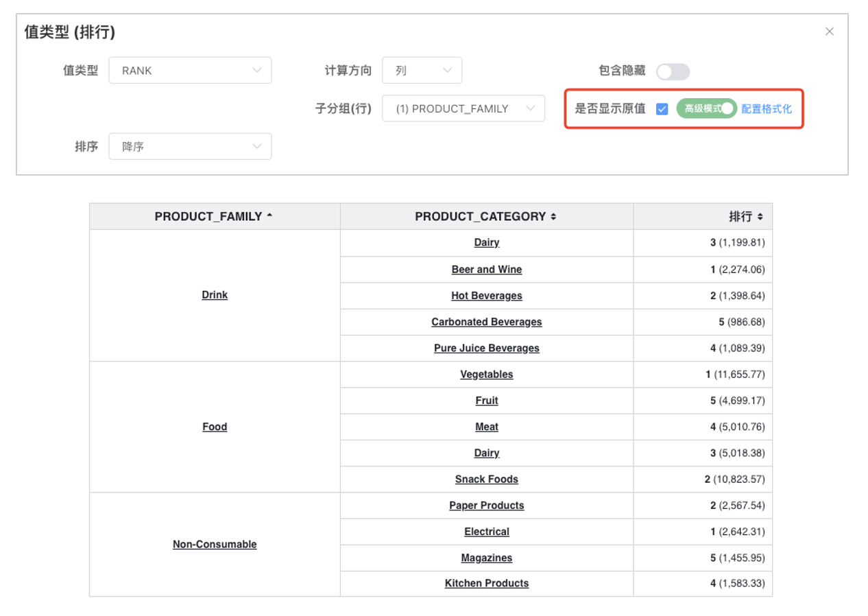Click the Drink product family link
The width and height of the screenshot is (868, 616).
215,295
